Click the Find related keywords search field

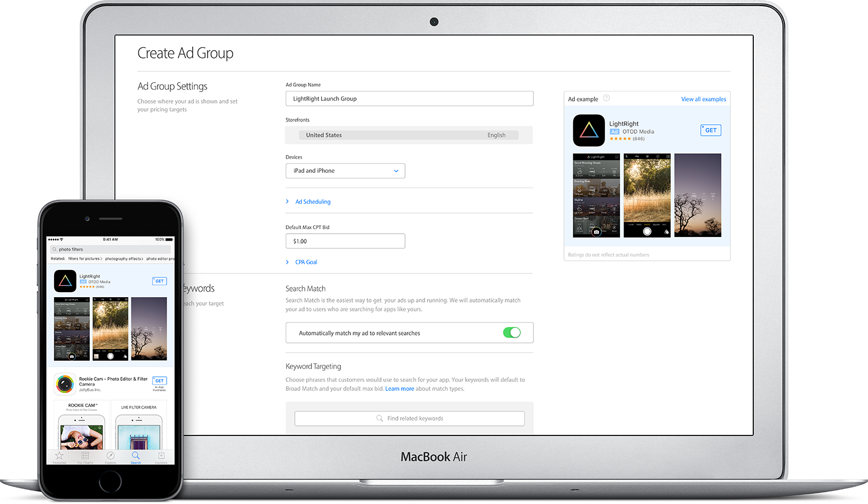(409, 419)
